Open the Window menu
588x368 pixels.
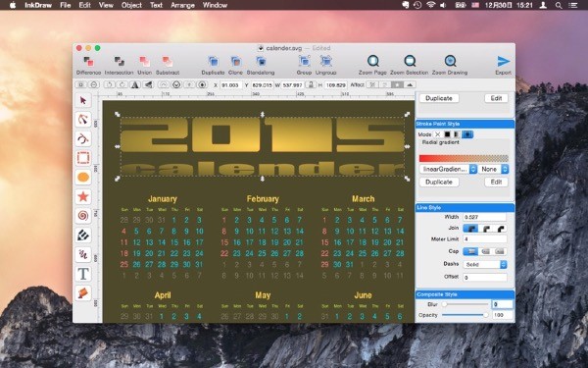[215, 5]
